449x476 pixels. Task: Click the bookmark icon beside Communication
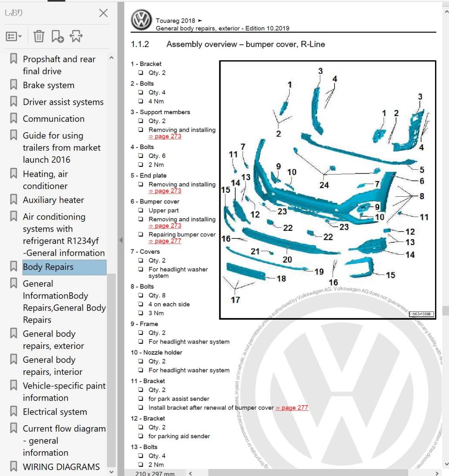click(x=13, y=118)
